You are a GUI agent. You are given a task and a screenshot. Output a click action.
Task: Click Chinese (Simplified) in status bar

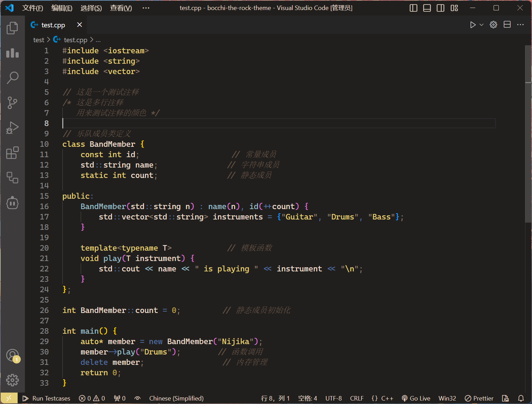pos(176,398)
